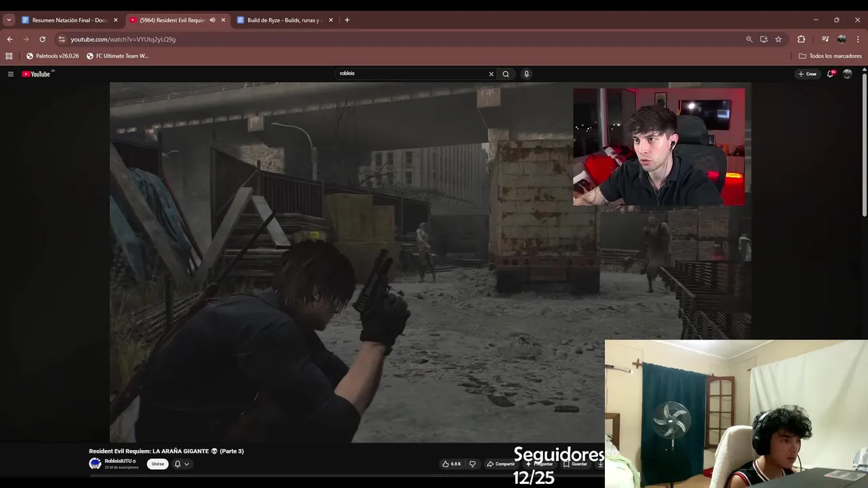Open the Chrome profile avatar

[x=842, y=39]
